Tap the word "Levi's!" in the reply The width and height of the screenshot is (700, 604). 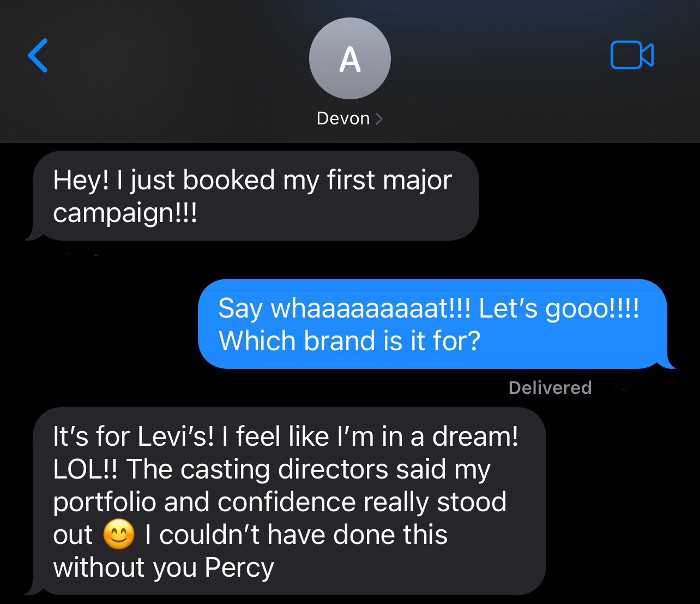(x=176, y=436)
